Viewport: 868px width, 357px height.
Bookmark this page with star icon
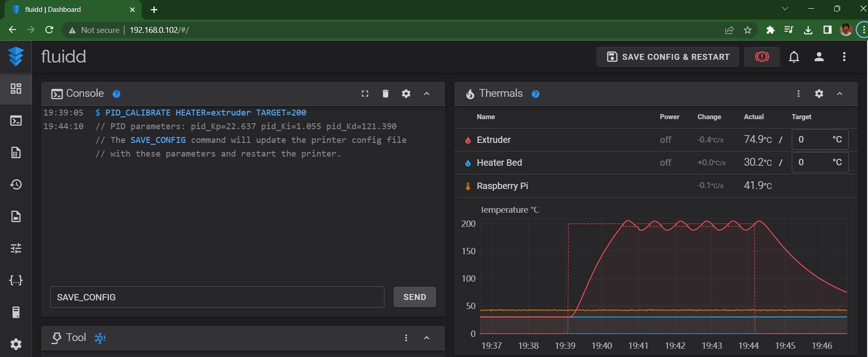coord(747,30)
